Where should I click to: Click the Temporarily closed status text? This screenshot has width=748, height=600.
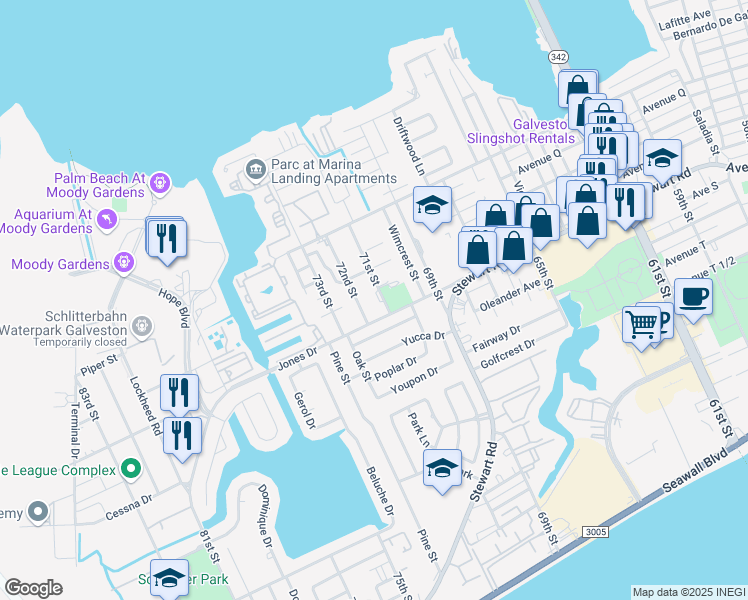pyautogui.click(x=80, y=342)
